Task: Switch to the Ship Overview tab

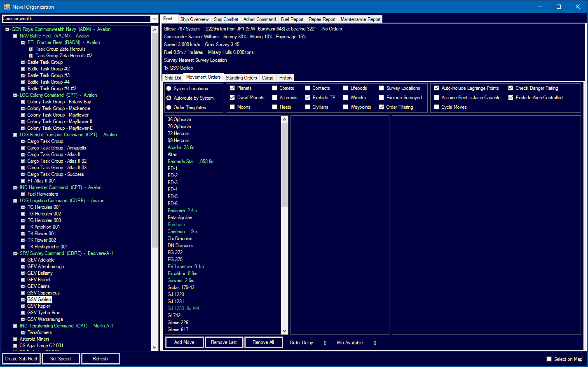Action: [194, 19]
